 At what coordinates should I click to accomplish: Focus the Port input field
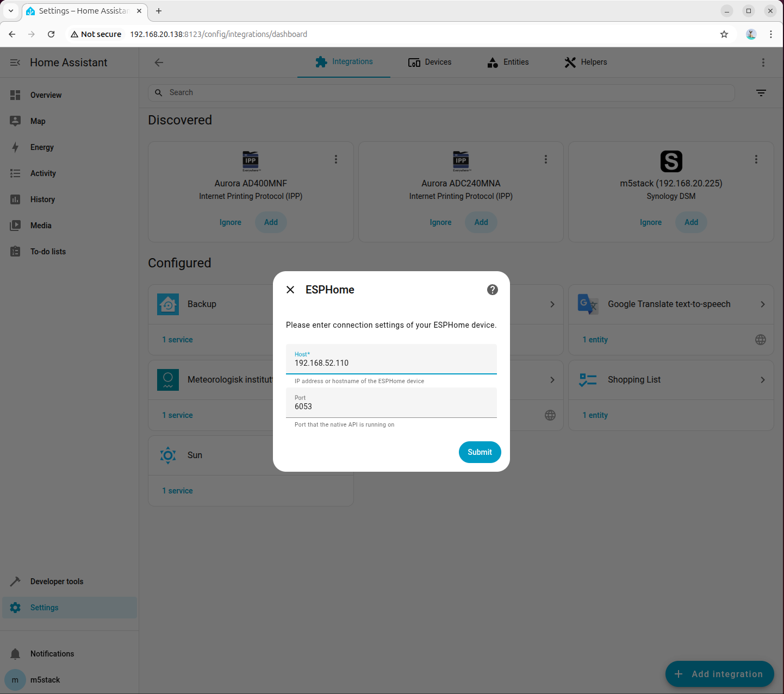tap(391, 403)
